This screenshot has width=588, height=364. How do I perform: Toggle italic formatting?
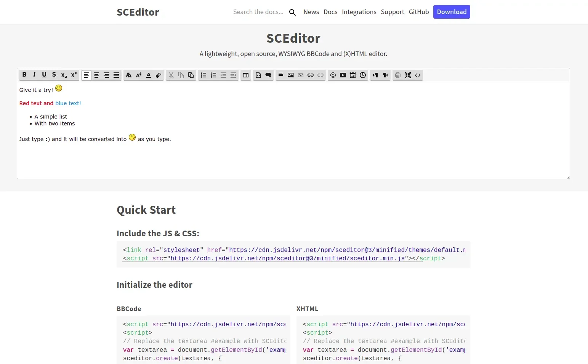pos(34,75)
